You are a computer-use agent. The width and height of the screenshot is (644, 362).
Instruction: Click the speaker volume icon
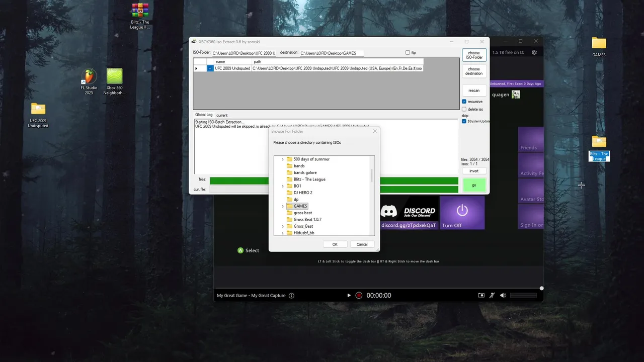503,296
